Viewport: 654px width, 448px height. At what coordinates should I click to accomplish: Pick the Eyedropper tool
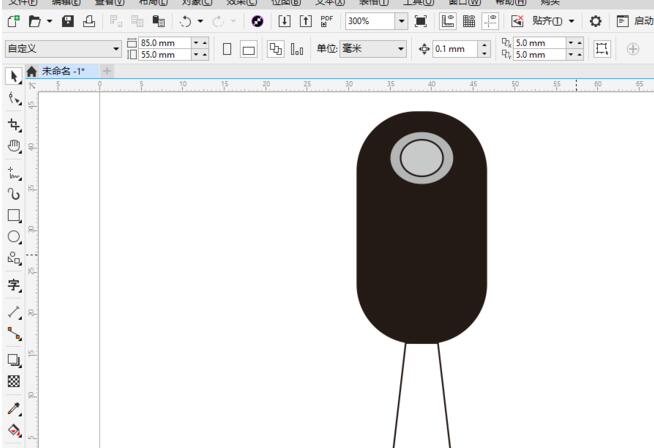[14, 409]
